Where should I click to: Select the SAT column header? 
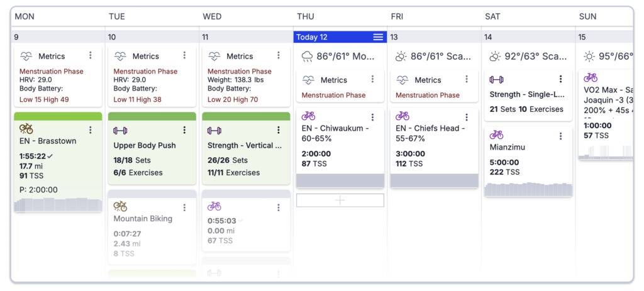494,16
